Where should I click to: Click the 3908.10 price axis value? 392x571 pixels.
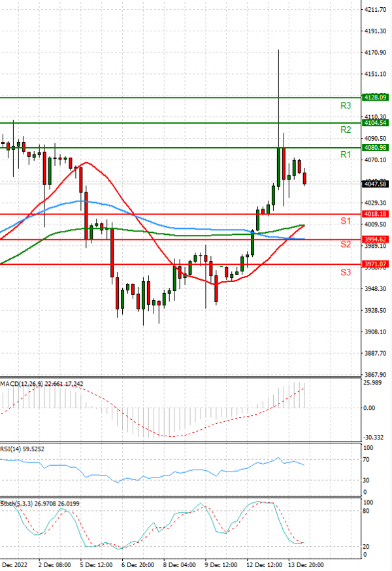[375, 332]
